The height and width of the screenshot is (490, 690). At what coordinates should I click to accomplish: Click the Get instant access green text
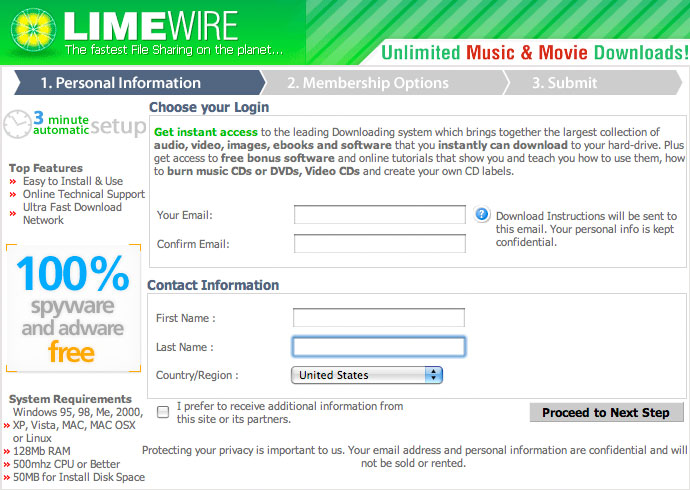206,132
